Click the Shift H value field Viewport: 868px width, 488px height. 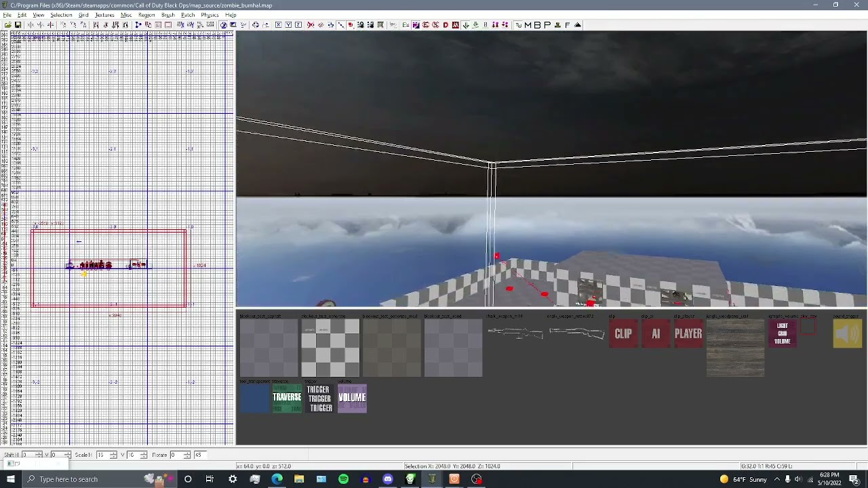click(x=28, y=455)
